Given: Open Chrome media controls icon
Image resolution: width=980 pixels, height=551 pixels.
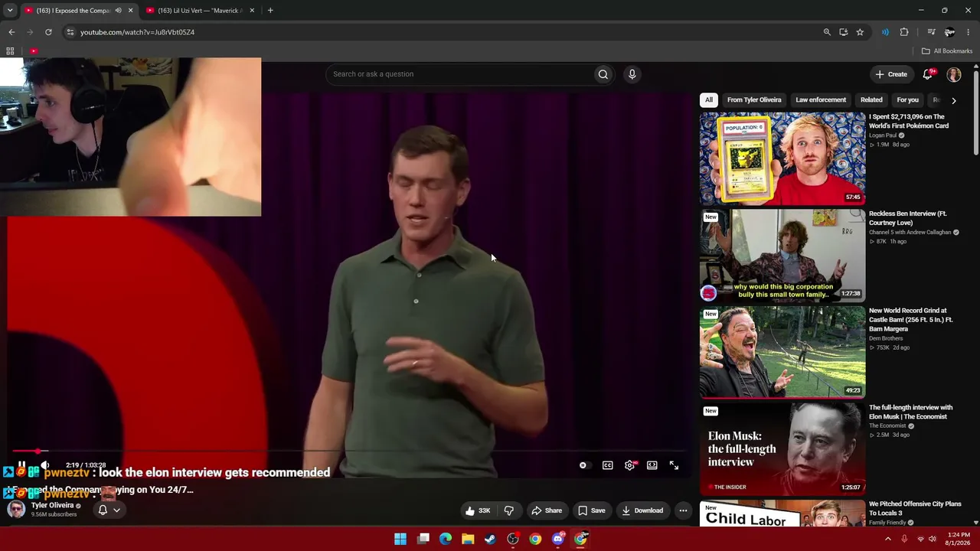Looking at the screenshot, I should click(x=931, y=32).
